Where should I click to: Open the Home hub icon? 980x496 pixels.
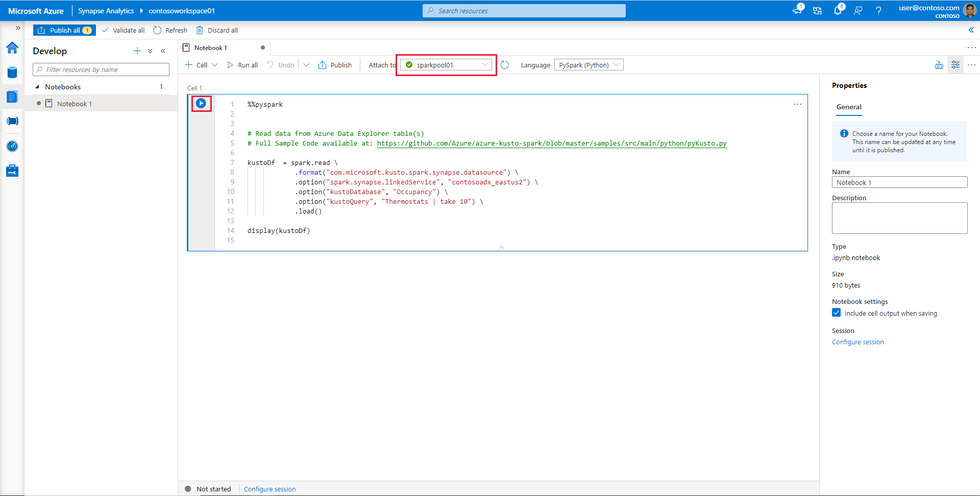coord(12,48)
